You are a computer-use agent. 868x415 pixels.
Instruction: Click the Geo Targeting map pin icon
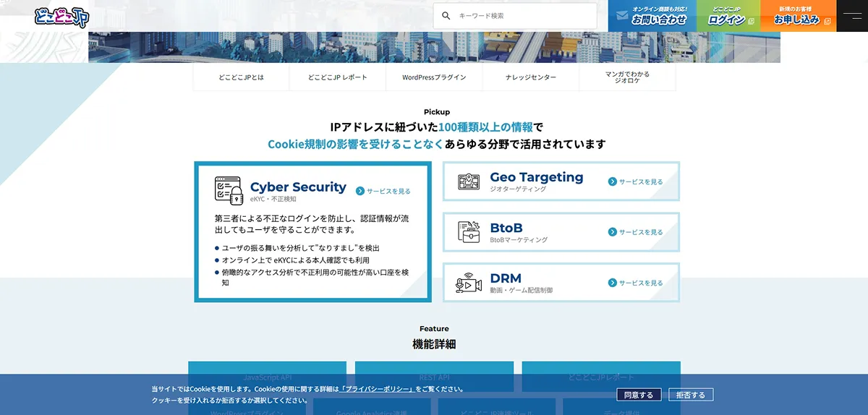(469, 181)
